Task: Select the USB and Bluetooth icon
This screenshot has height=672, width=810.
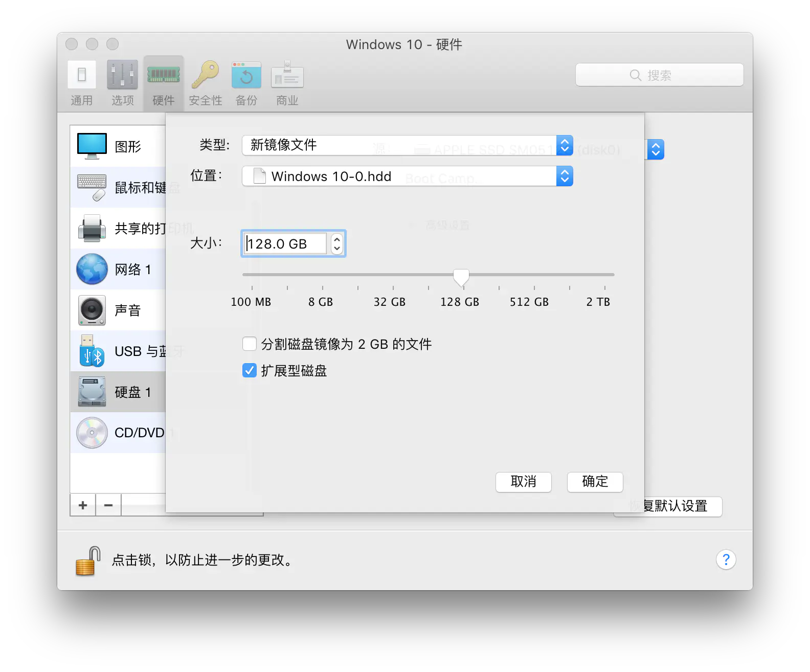Action: point(92,351)
